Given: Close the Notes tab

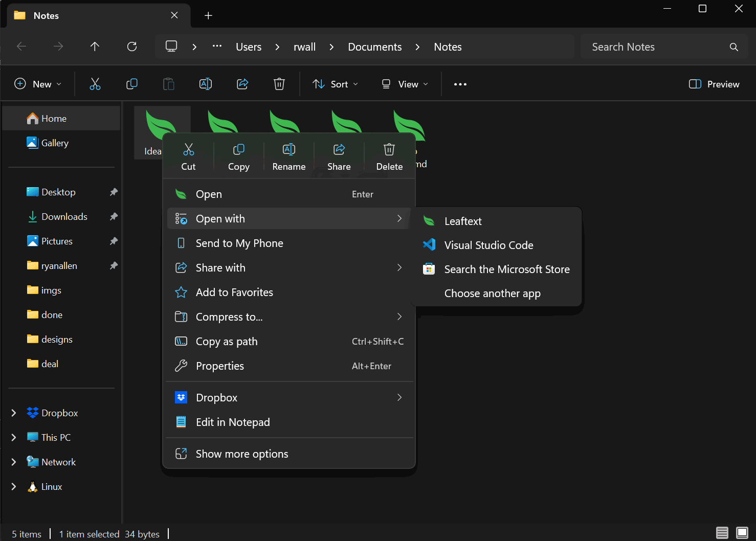Looking at the screenshot, I should click(x=174, y=15).
